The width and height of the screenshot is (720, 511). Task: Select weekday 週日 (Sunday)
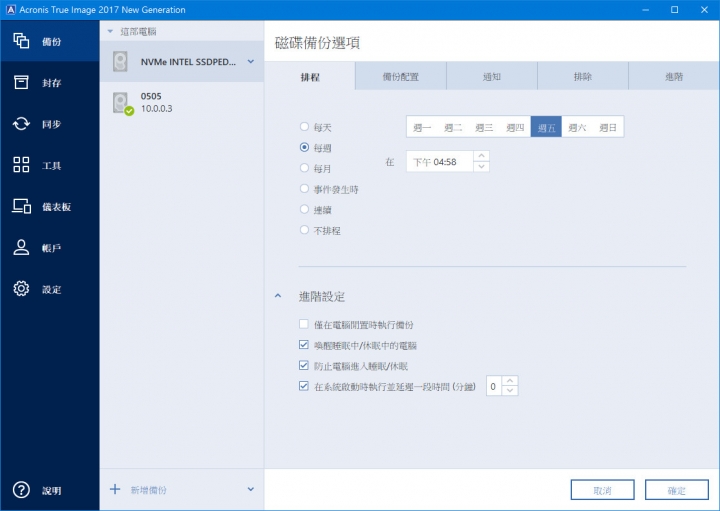pos(608,127)
